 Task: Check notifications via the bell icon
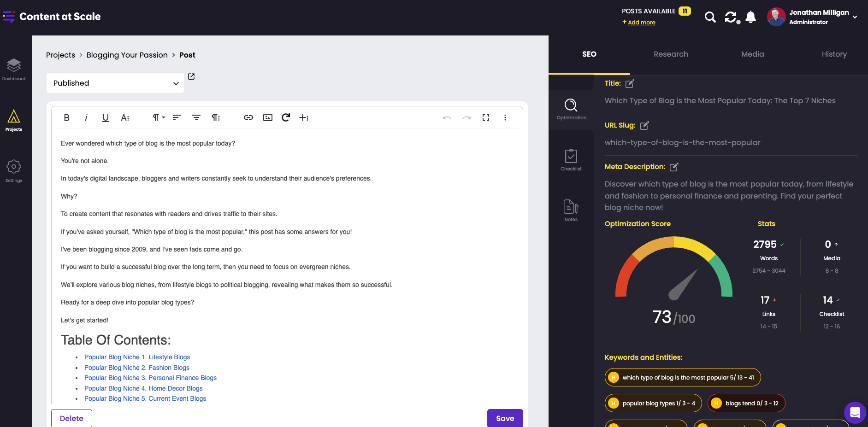[x=751, y=17]
